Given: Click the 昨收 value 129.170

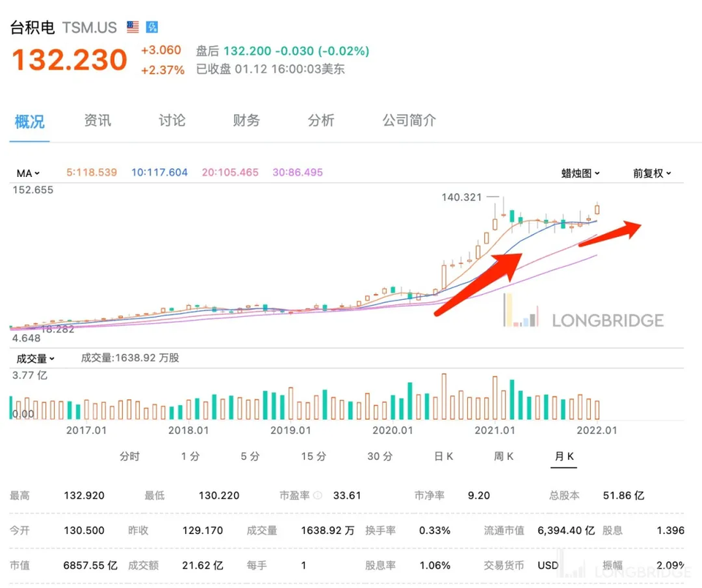Looking at the screenshot, I should coord(203,531).
